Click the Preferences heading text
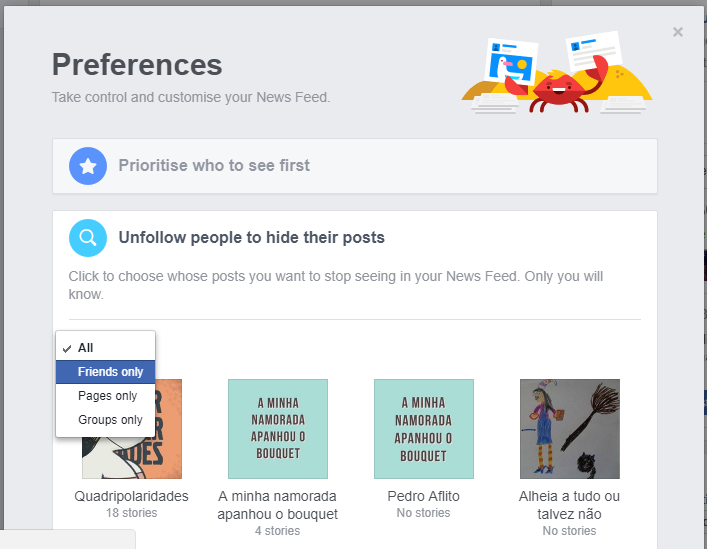Screen dimensions: 707x549 (x=137, y=65)
